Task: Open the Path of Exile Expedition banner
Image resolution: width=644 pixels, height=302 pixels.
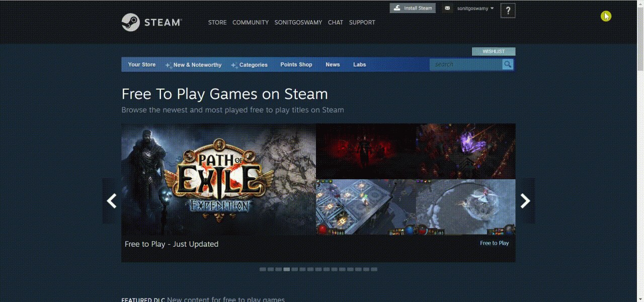Action: click(218, 179)
